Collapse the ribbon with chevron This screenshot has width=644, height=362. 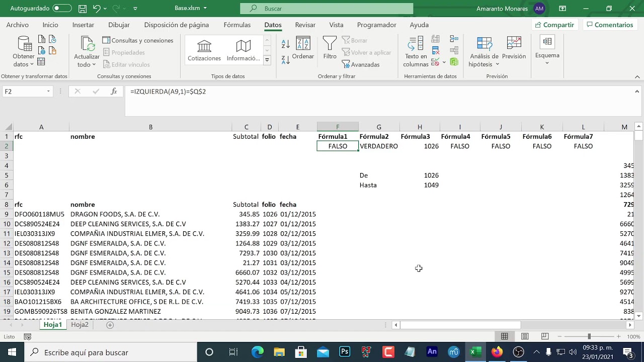click(x=637, y=77)
